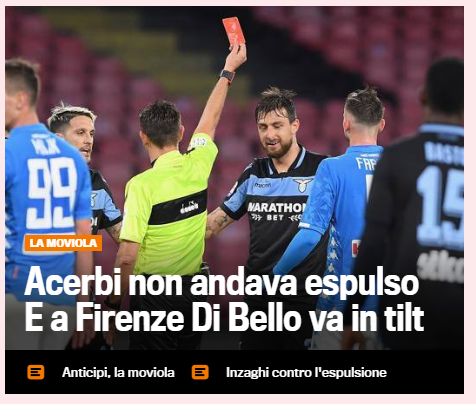
Task: Click the number 15 on the dark jersey
Action: pyautogui.click(x=441, y=204)
